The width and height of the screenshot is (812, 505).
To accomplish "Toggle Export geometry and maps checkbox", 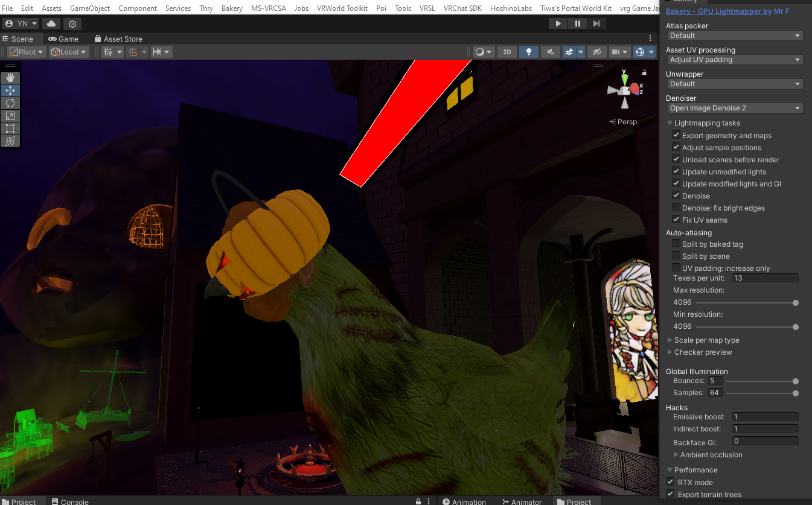I will coord(676,135).
